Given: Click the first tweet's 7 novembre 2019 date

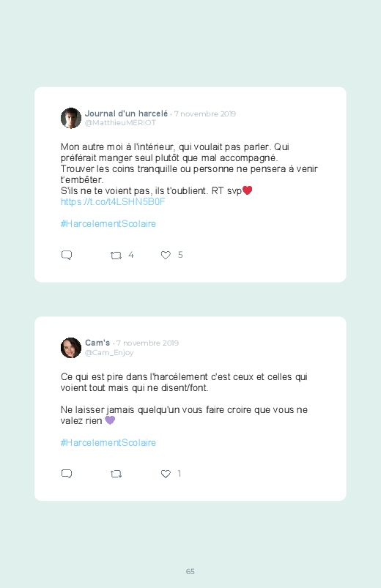Looking at the screenshot, I should tap(205, 114).
